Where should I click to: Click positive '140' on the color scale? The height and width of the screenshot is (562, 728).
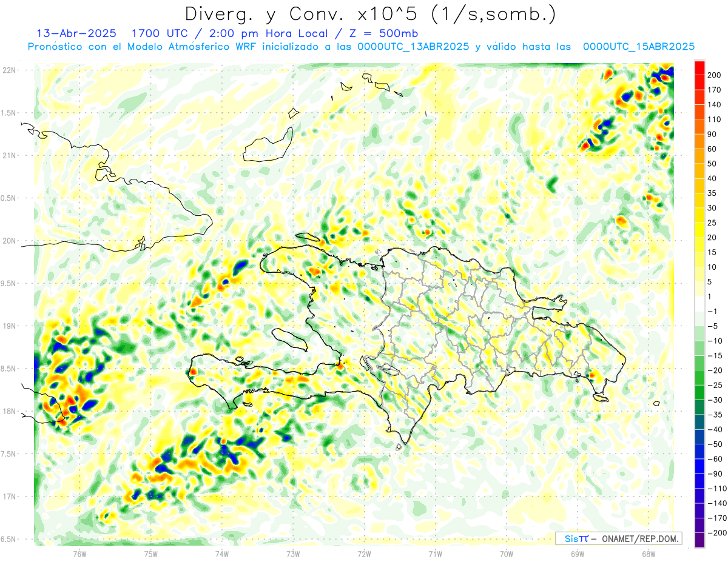(714, 104)
